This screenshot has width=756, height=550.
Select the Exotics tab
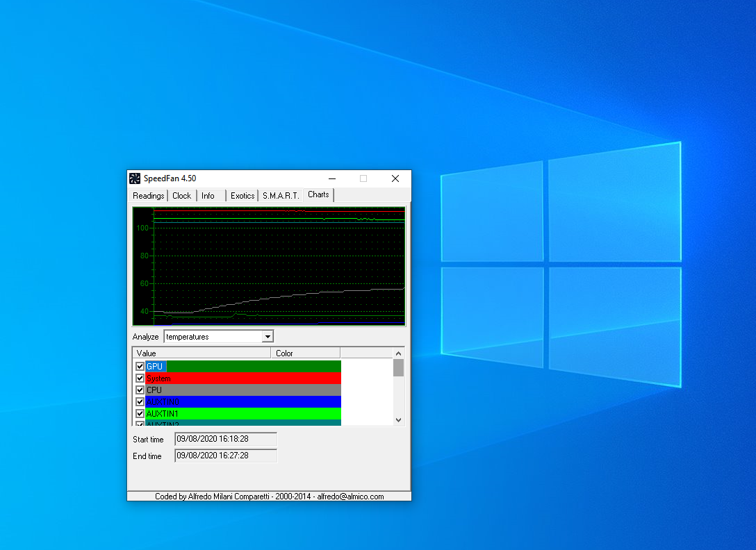click(x=243, y=196)
